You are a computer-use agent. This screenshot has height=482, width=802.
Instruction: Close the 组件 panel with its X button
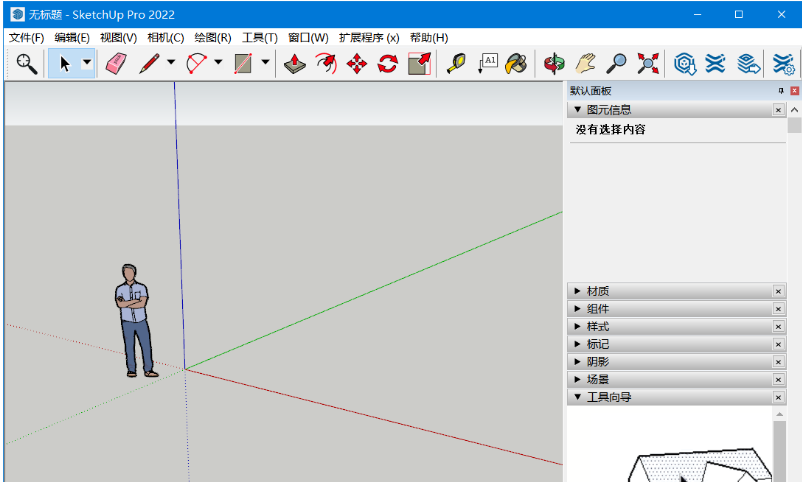click(x=779, y=309)
